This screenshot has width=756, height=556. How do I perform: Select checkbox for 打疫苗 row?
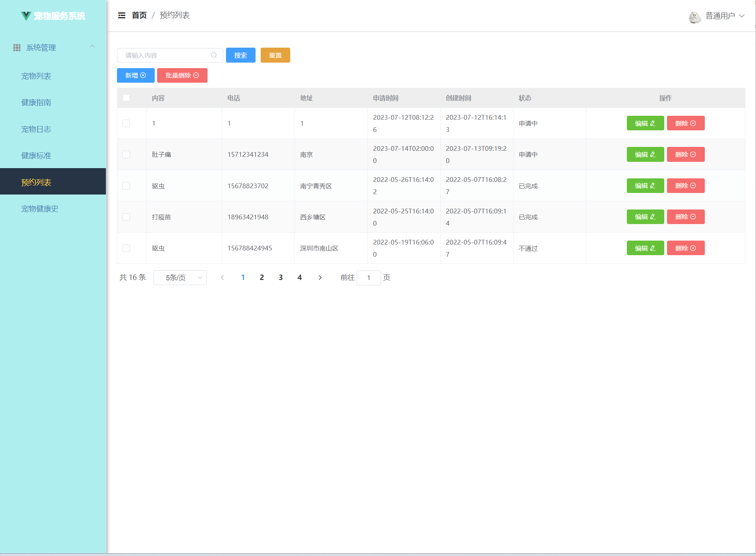coord(126,217)
